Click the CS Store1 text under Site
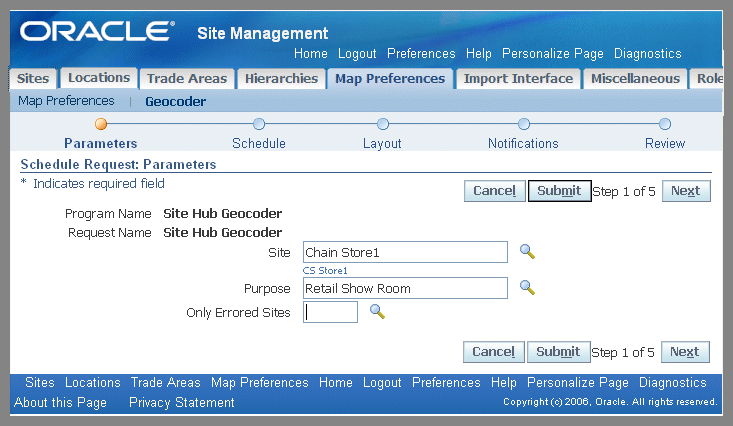Screen dimensions: 733x426 [x=325, y=270]
